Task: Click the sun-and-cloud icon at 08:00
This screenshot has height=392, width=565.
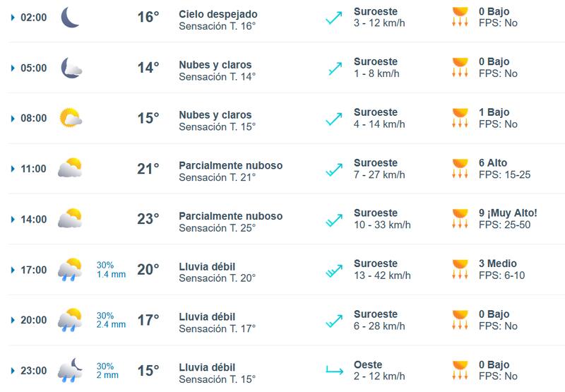Action: (71, 118)
